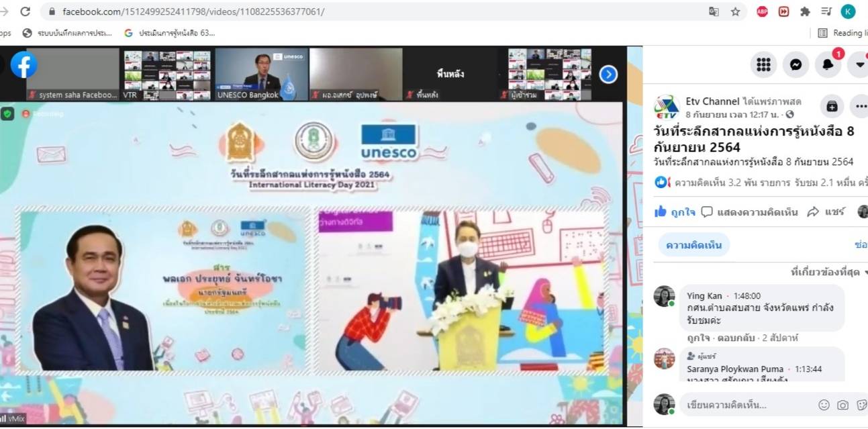The image size is (868, 429).
Task: Click Ying Kan's commenter avatar
Action: coord(665,296)
